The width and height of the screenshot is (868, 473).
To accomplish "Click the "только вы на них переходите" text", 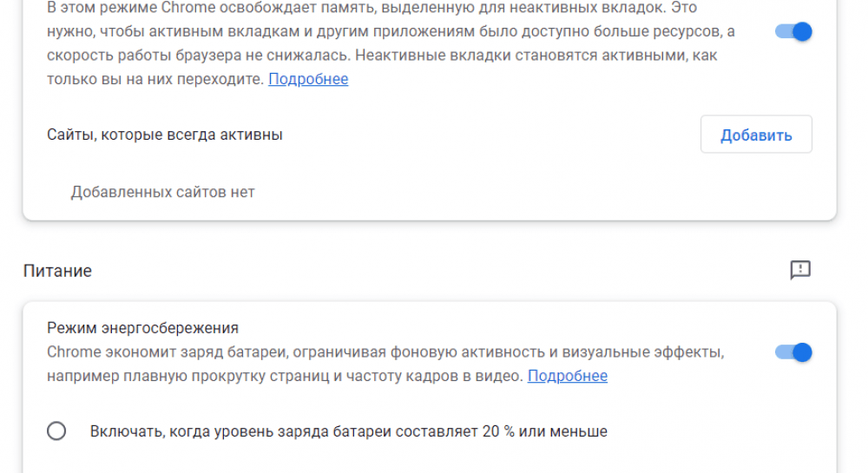I will 155,79.
